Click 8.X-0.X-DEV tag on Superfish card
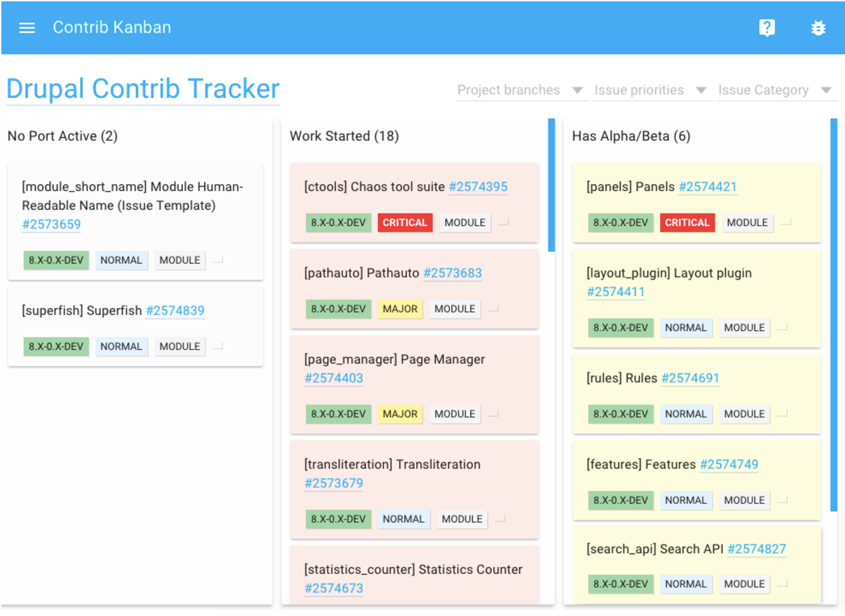845x616 pixels. [x=56, y=346]
